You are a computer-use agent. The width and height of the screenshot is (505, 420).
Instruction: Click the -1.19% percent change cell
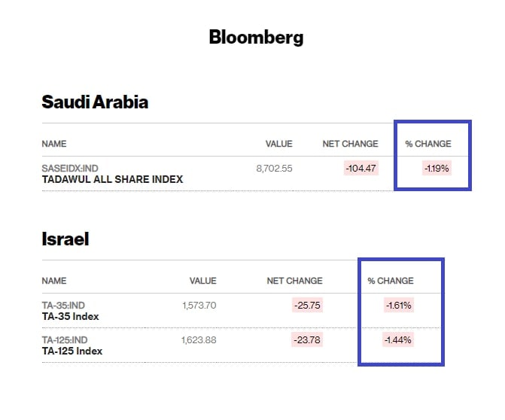437,169
